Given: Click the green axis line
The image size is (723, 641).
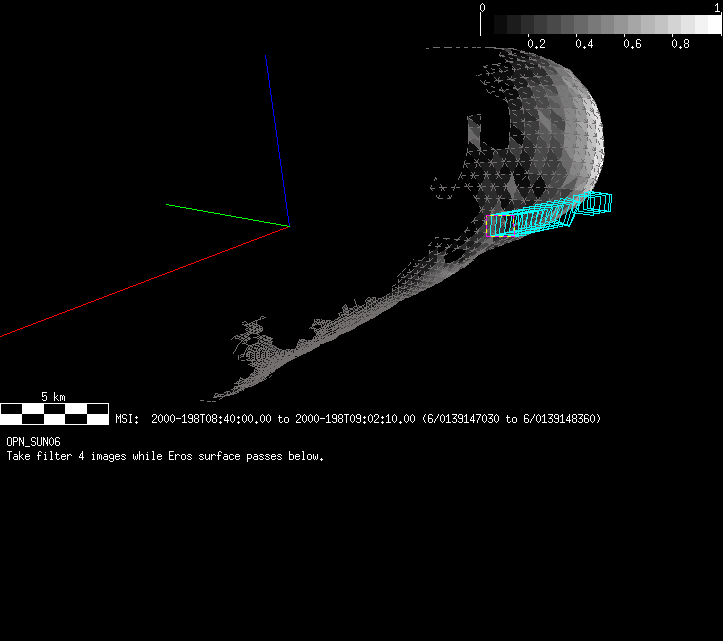Looking at the screenshot, I should pyautogui.click(x=226, y=214).
